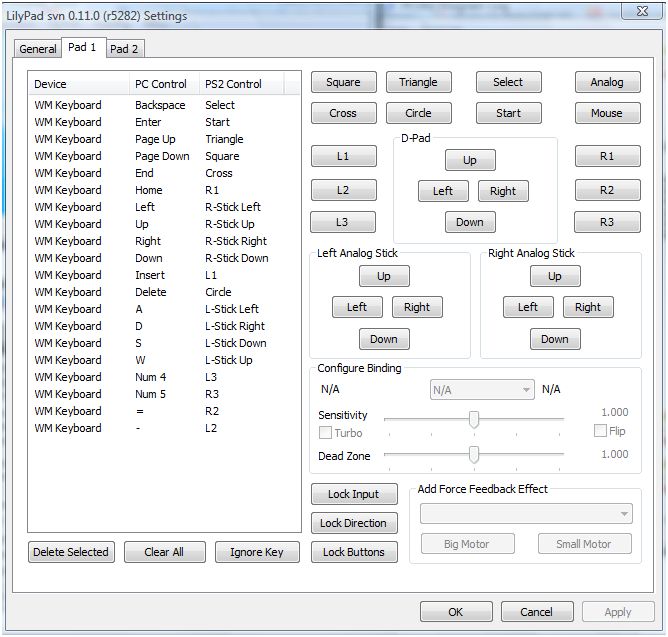Click the Clear All button
The width and height of the screenshot is (668, 637).
pos(164,552)
